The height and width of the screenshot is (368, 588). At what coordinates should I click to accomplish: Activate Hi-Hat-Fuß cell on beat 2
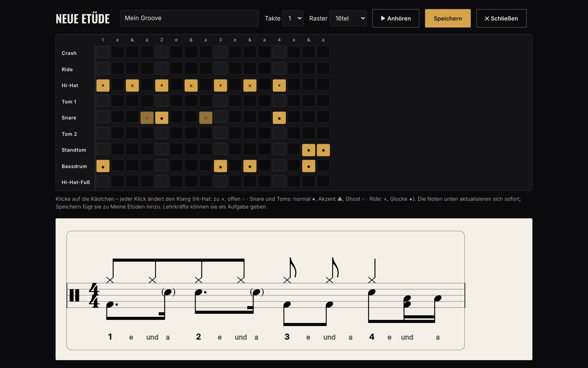point(162,181)
